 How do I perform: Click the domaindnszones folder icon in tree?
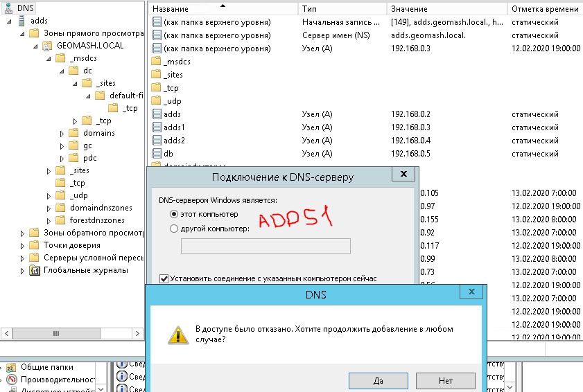pyautogui.click(x=60, y=208)
